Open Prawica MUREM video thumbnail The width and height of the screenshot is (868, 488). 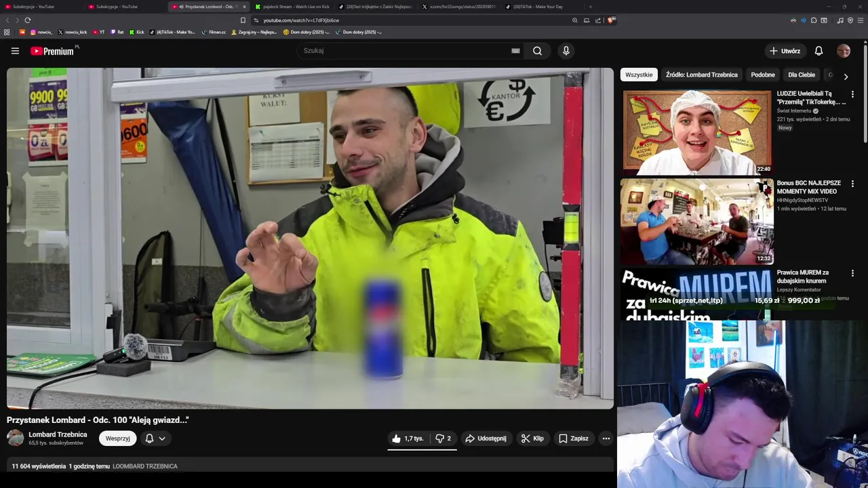pos(697,295)
